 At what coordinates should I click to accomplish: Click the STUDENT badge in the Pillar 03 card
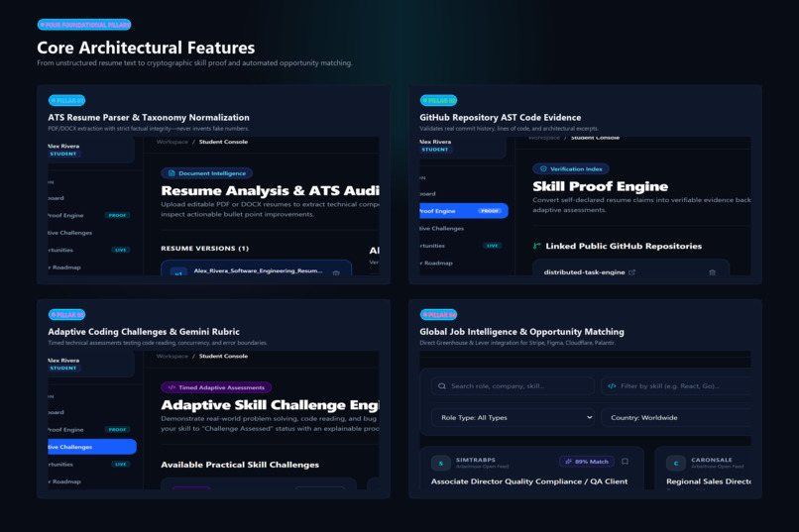point(63,368)
